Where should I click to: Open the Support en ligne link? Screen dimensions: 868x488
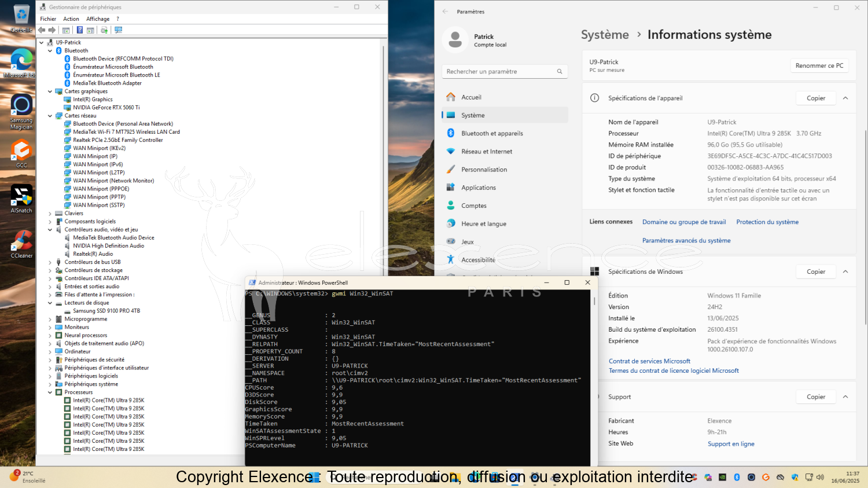coord(731,444)
